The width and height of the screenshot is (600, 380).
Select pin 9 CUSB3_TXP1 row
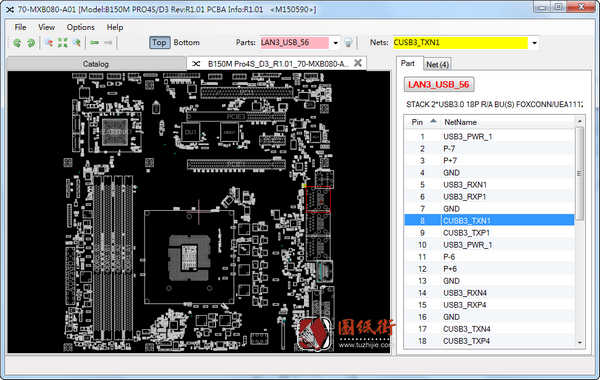489,233
